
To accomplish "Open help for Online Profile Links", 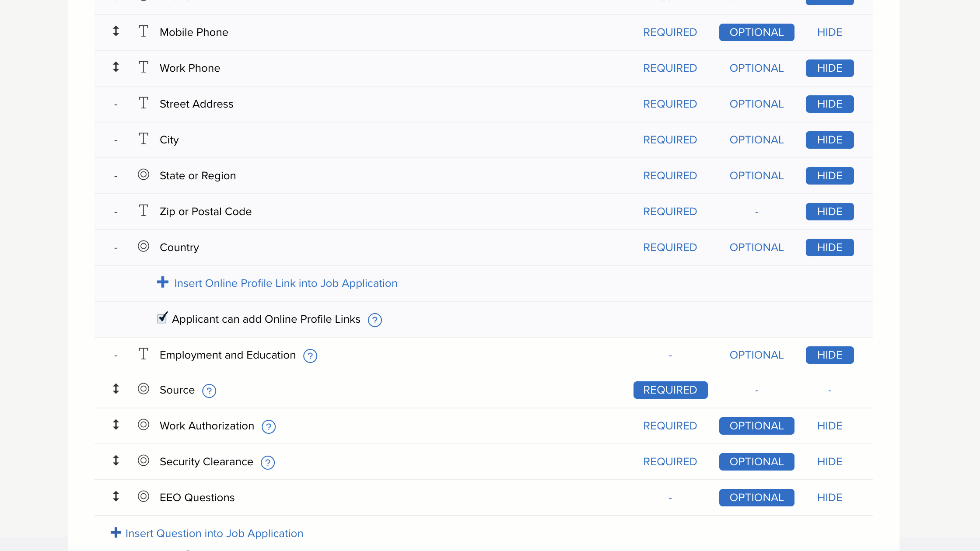I will click(x=375, y=320).
